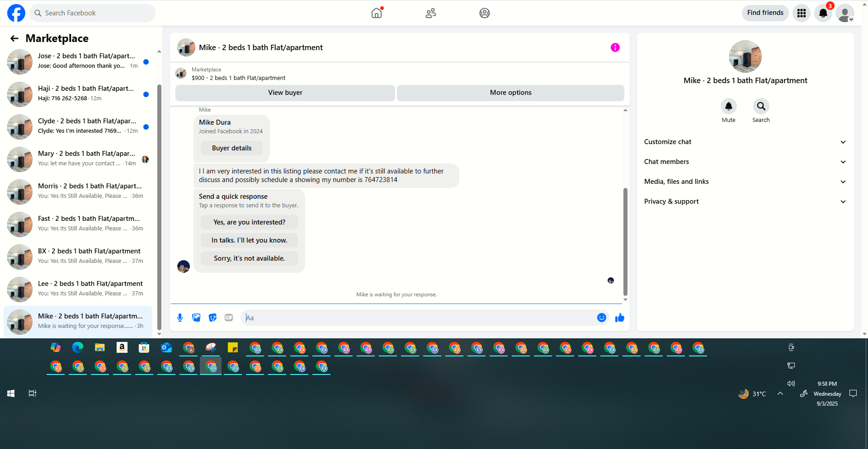Open the Friends icon in top navigation
The width and height of the screenshot is (868, 449).
431,13
